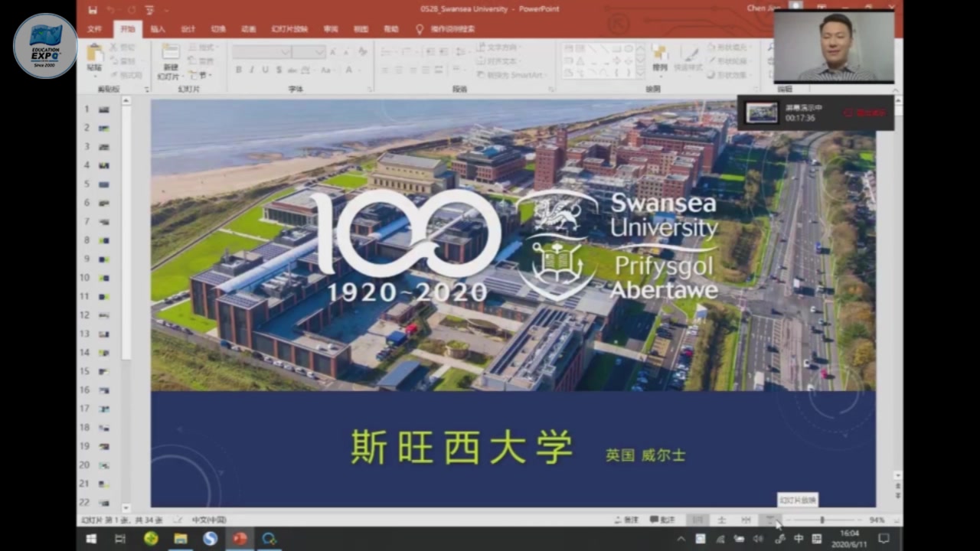980x551 pixels.
Task: Switch to the Animations (动画) ribbon tab
Action: point(249,29)
